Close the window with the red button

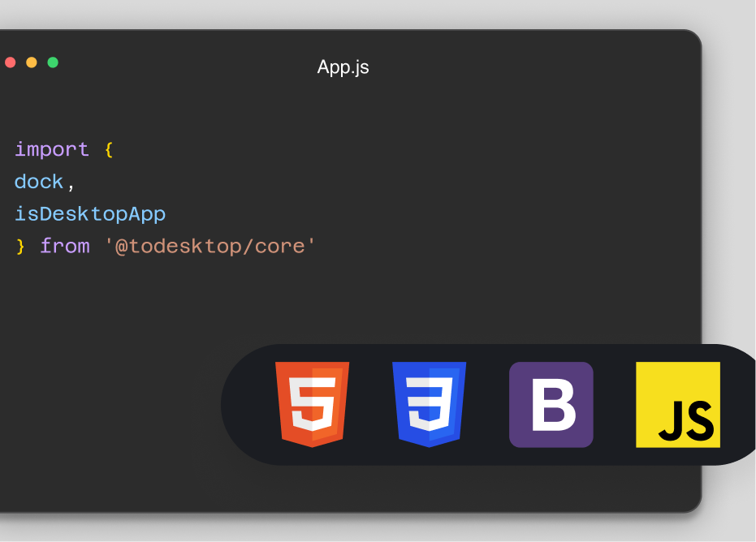pyautogui.click(x=11, y=62)
